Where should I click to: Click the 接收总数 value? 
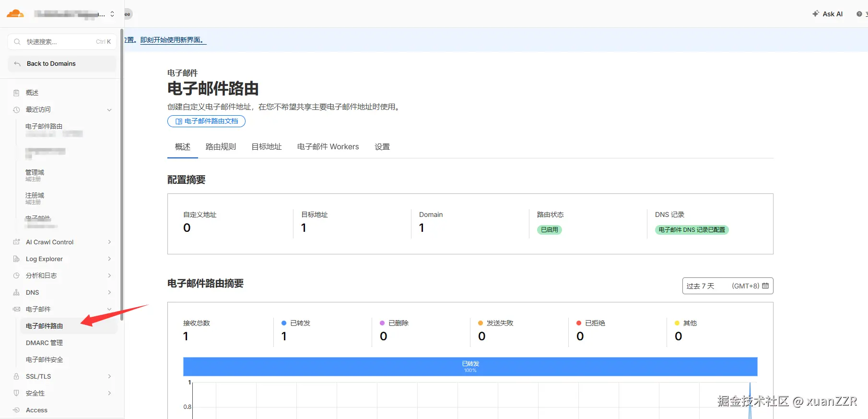click(x=186, y=336)
